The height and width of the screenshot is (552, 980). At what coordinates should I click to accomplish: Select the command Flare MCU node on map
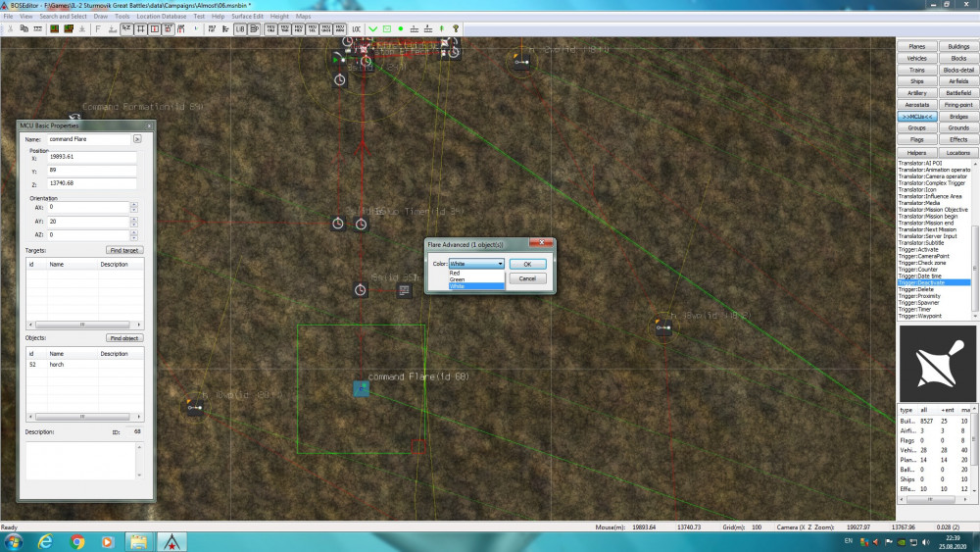pyautogui.click(x=362, y=389)
